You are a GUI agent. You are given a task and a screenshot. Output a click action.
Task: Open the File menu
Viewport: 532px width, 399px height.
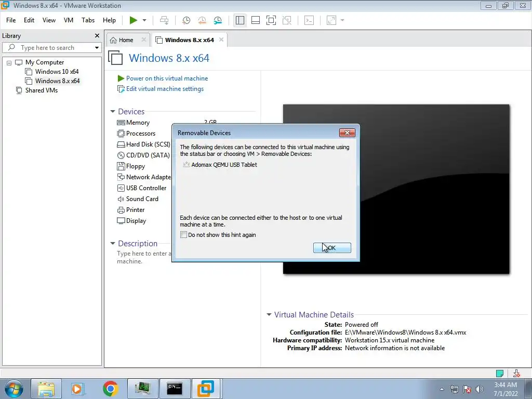11,20
